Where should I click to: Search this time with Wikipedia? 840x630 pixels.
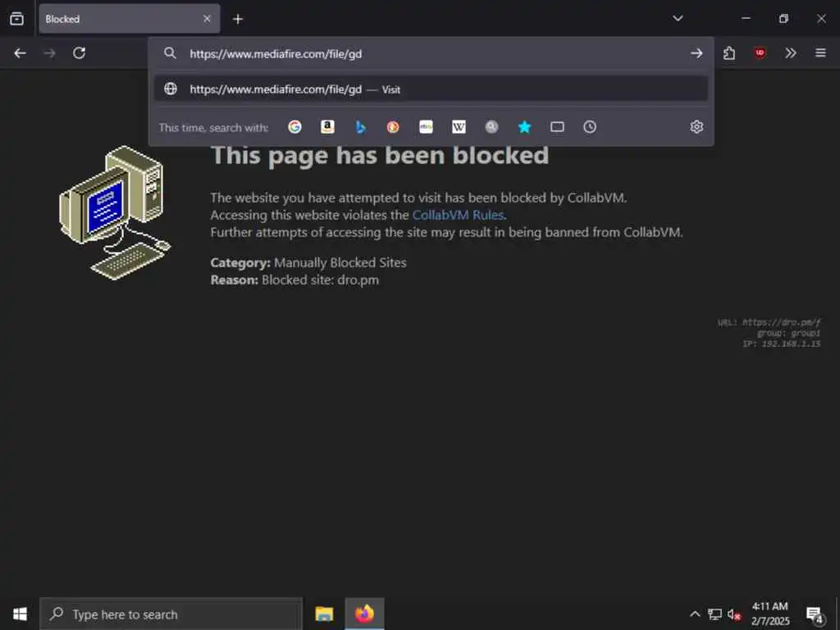point(459,127)
